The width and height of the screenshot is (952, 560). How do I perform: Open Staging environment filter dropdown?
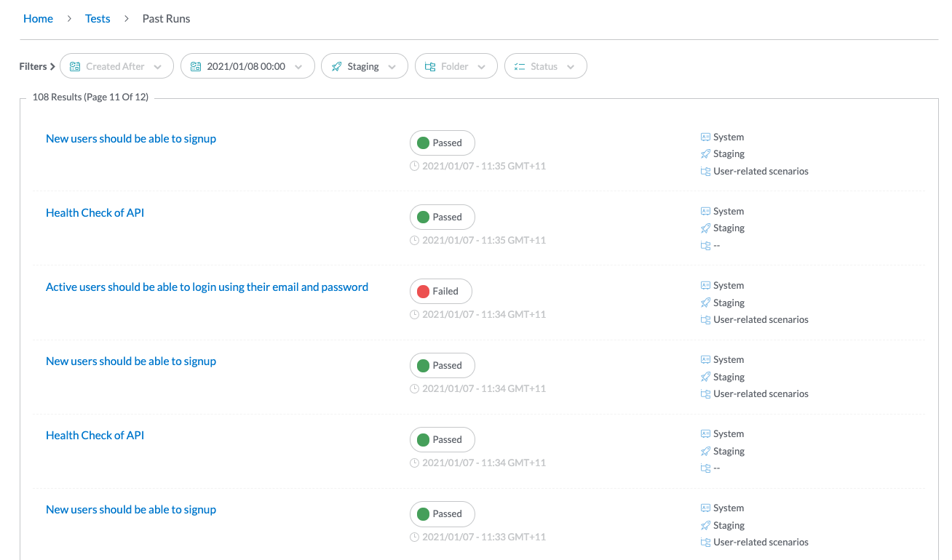pos(364,66)
